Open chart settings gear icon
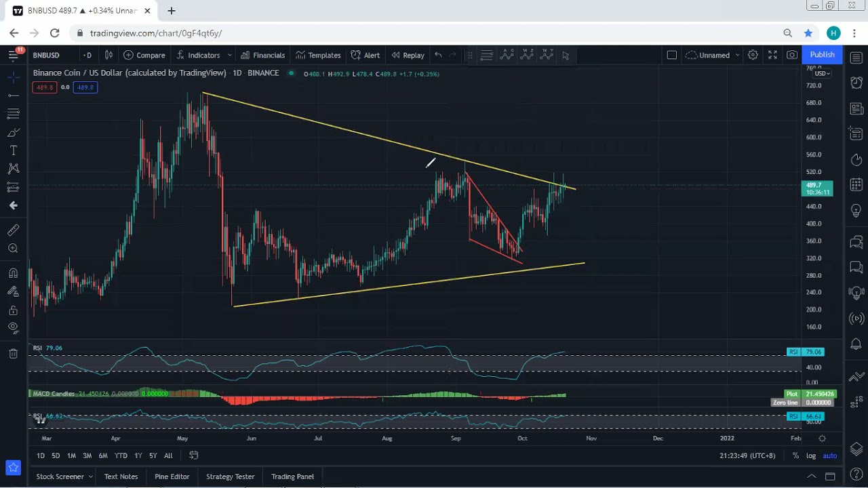 (x=753, y=55)
